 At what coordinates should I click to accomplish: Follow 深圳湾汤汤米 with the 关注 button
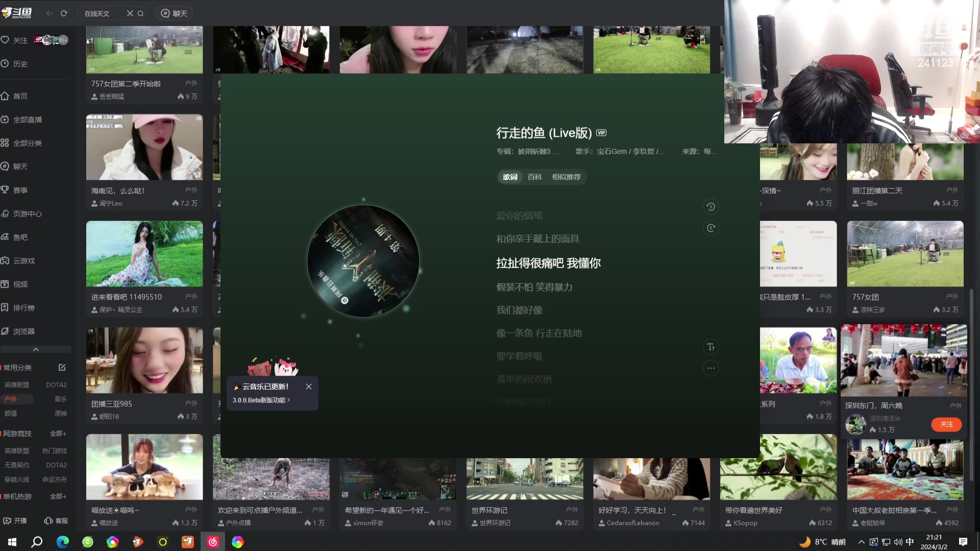coord(947,424)
